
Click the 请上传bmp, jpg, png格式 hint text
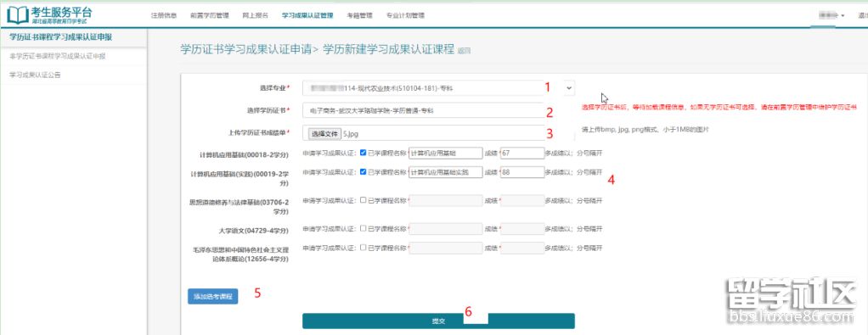pyautogui.click(x=645, y=130)
